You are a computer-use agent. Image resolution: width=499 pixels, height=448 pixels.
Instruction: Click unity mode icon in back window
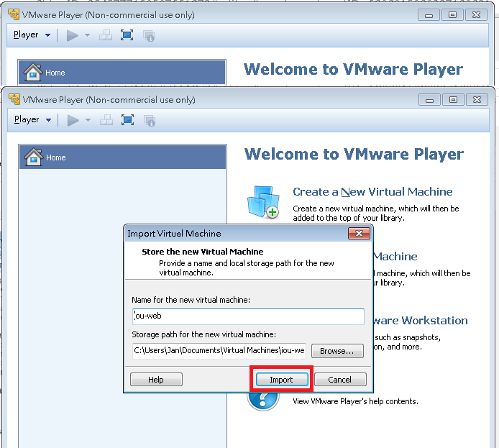point(149,36)
